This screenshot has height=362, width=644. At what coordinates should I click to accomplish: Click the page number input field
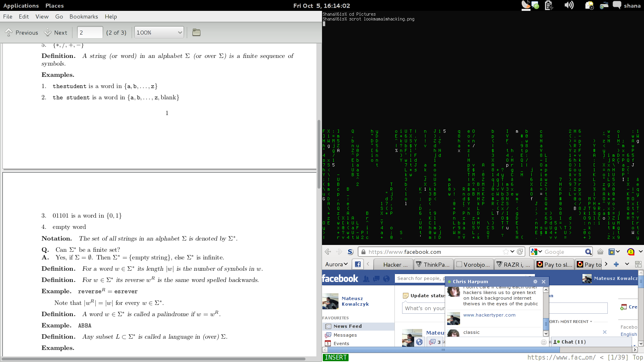click(x=90, y=33)
